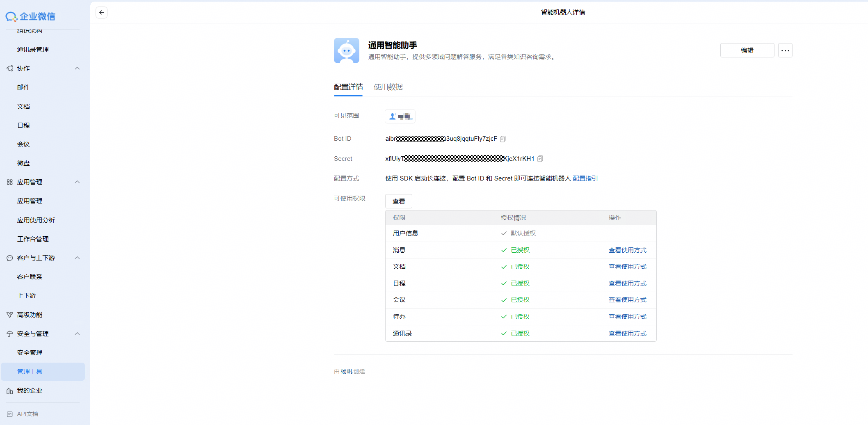Image resolution: width=868 pixels, height=425 pixels.
Task: Click the 应用管理 grid icon in sidebar
Action: [10, 182]
